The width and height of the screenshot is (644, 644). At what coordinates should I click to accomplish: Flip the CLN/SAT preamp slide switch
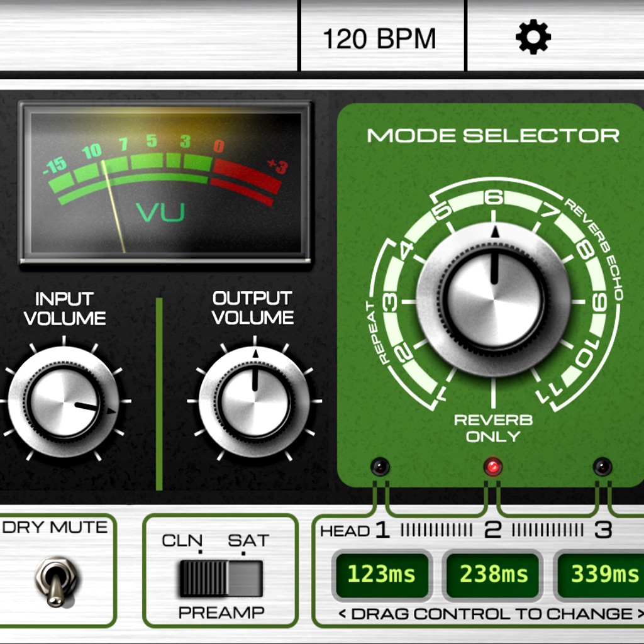point(221,579)
